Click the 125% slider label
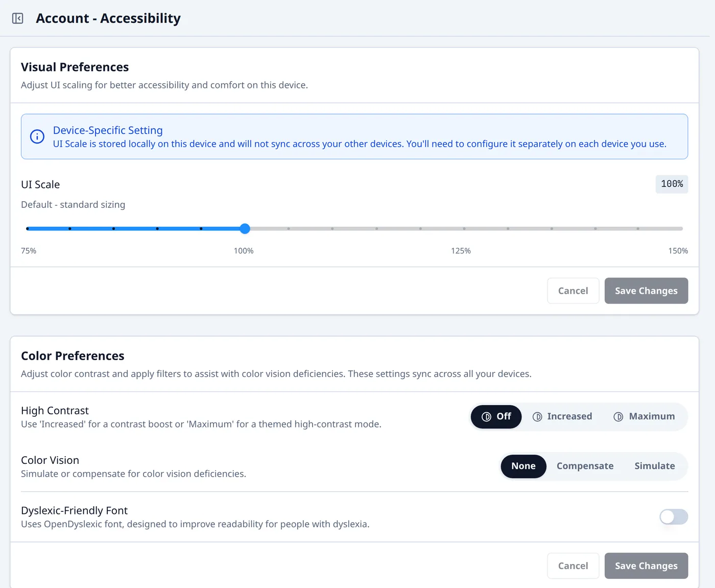This screenshot has width=715, height=588. tap(461, 251)
